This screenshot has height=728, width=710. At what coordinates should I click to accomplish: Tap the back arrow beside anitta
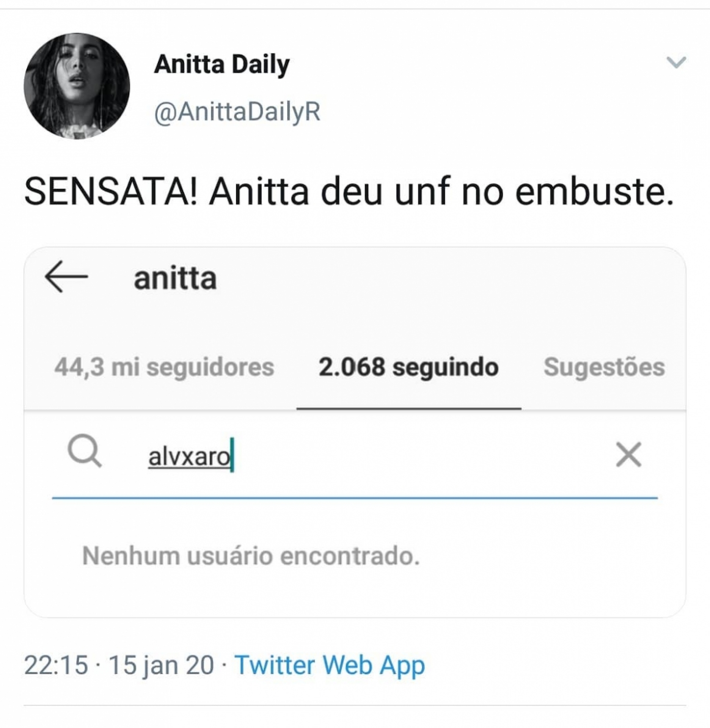tap(66, 277)
